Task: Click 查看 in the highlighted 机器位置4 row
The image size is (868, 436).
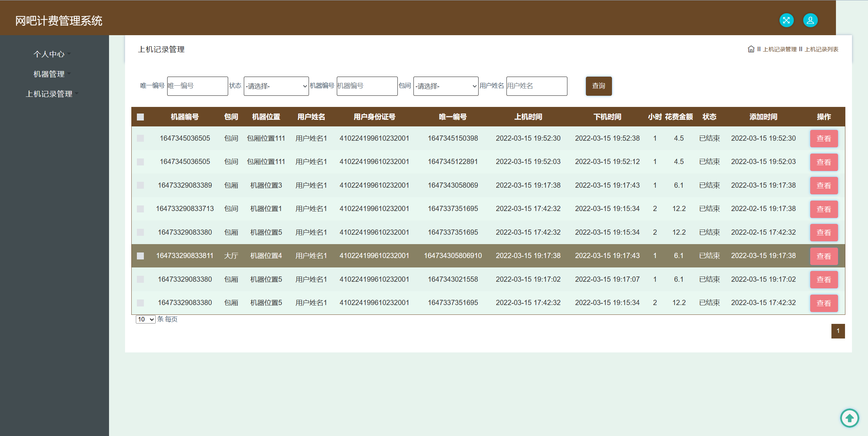Action: coord(823,256)
